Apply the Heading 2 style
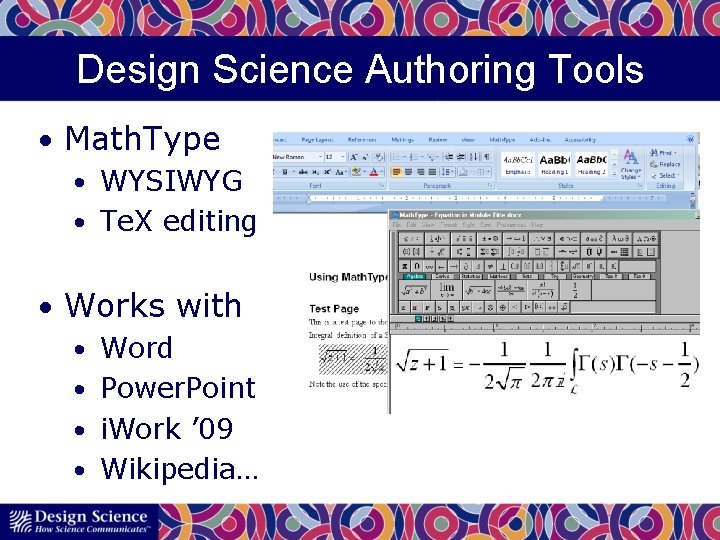 coord(591,164)
